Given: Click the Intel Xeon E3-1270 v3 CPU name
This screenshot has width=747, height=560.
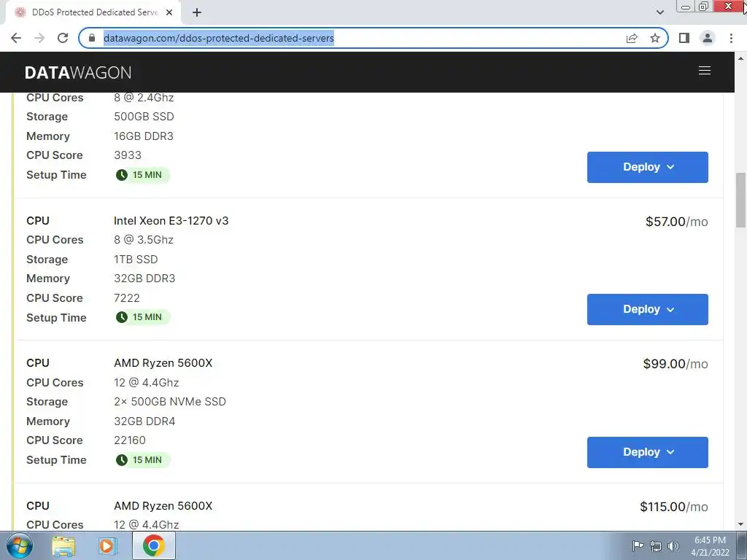Looking at the screenshot, I should tap(171, 220).
